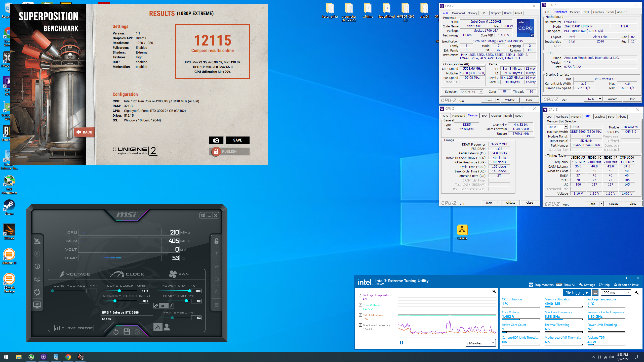Switch to About tab in CPU-Z SPD window
This screenshot has width=644, height=362.
click(x=622, y=117)
